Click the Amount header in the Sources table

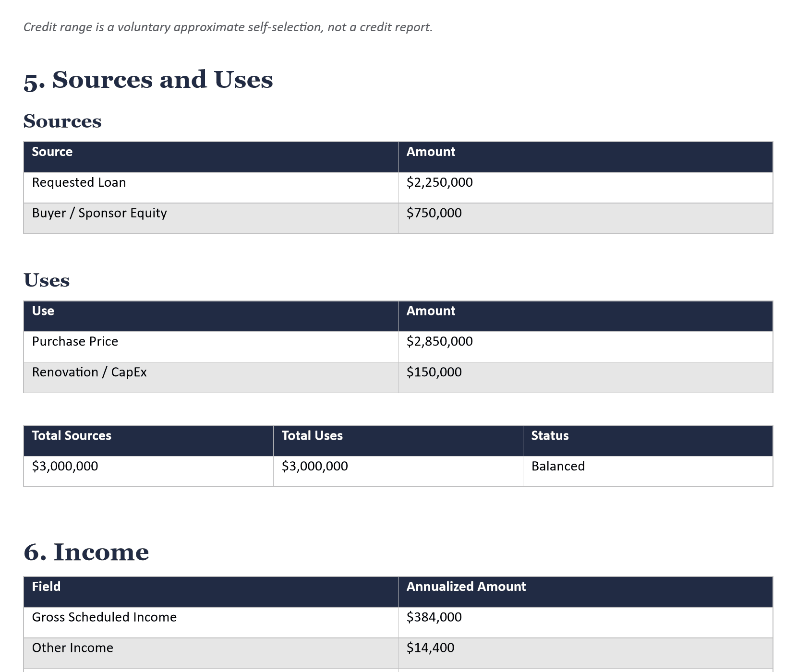tap(585, 157)
